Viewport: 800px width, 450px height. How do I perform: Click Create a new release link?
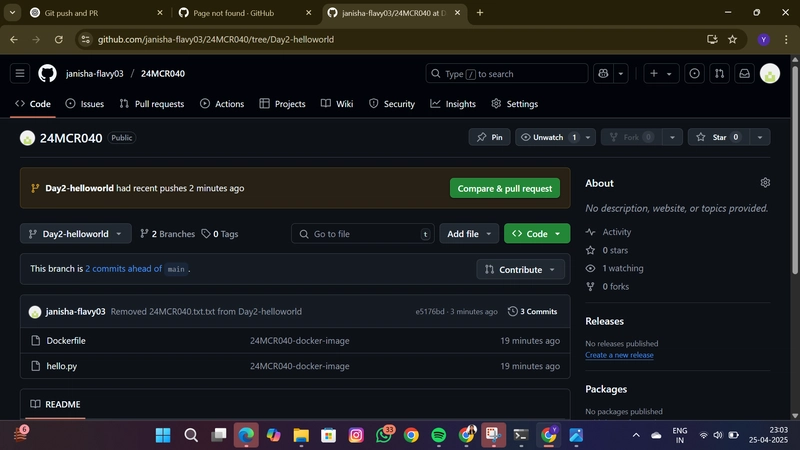click(619, 355)
